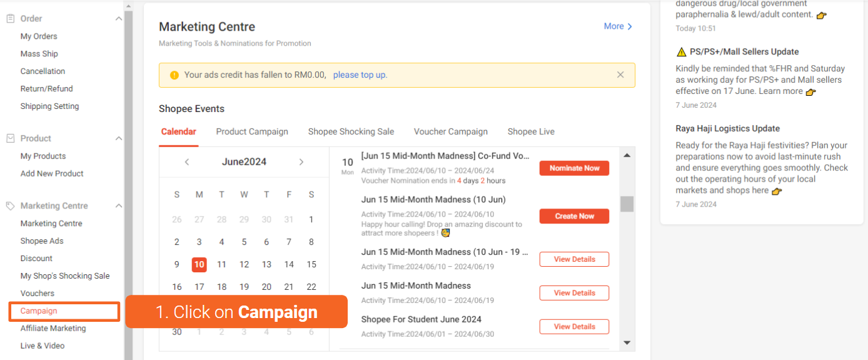The height and width of the screenshot is (360, 868).
Task: Open Shopee Ads in sidebar
Action: pyautogui.click(x=42, y=241)
